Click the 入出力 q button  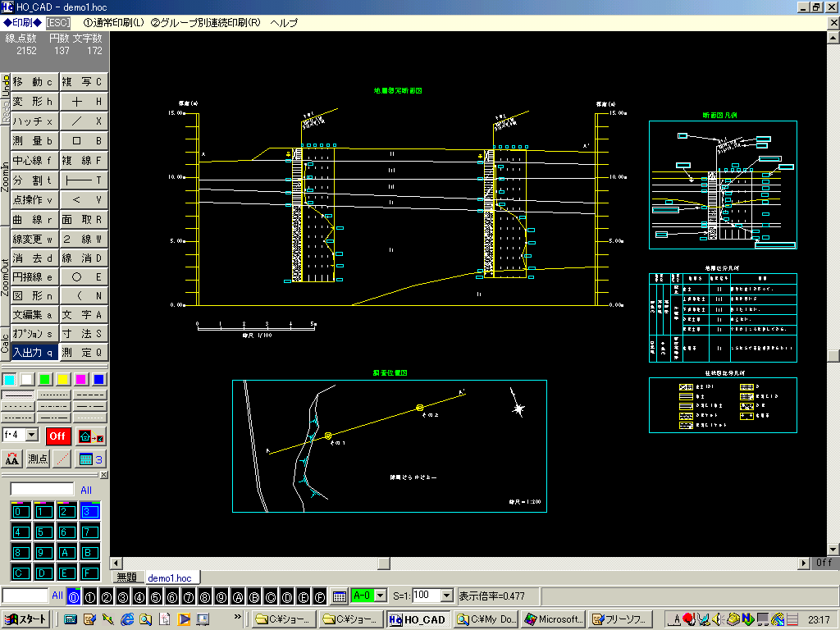pyautogui.click(x=34, y=353)
